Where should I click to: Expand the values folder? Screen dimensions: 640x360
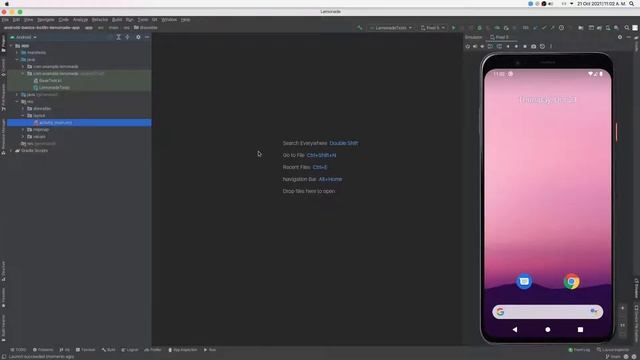tap(23, 136)
